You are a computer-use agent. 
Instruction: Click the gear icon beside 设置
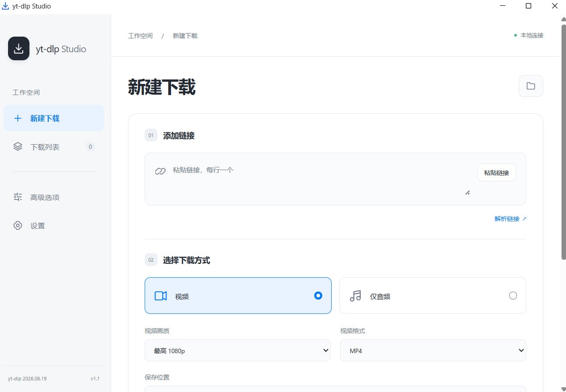tap(18, 225)
